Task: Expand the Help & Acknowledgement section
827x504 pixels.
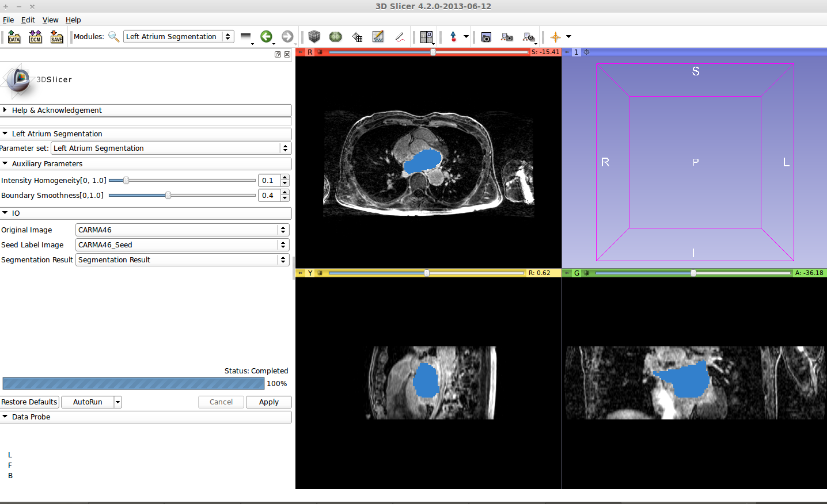Action: click(56, 110)
